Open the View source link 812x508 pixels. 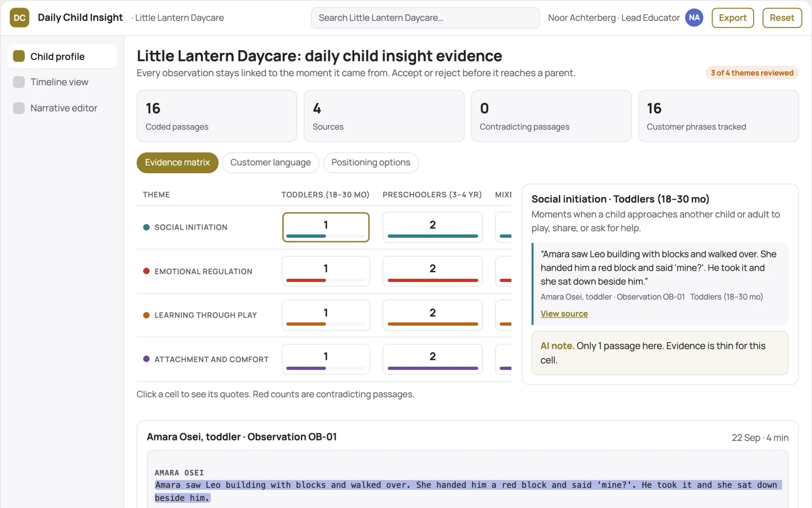click(x=564, y=314)
